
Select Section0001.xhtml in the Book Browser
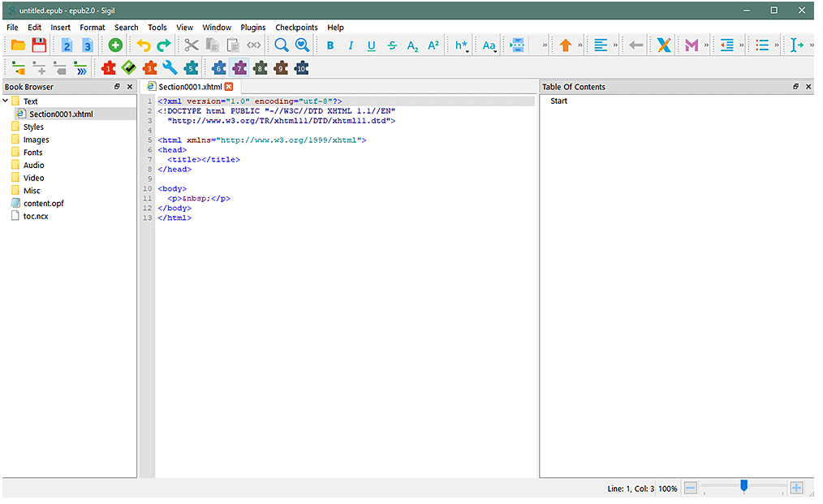[61, 114]
